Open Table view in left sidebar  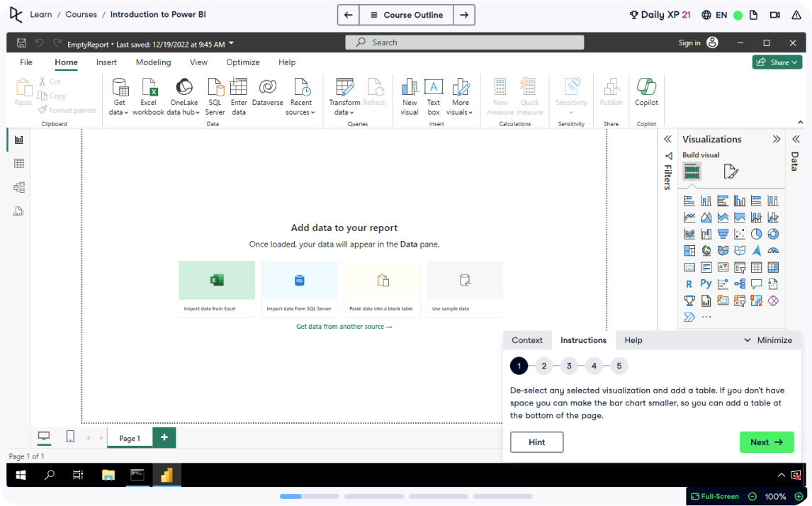tap(19, 164)
